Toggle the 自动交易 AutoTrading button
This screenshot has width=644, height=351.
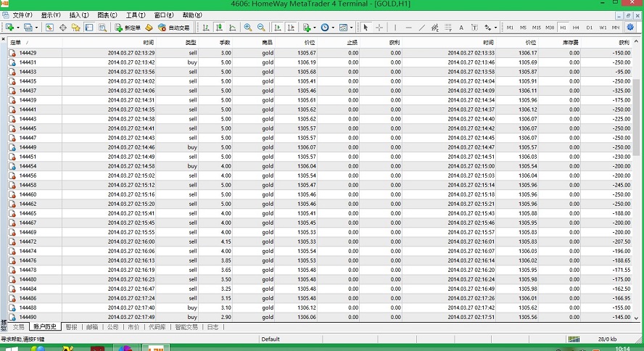pos(174,28)
